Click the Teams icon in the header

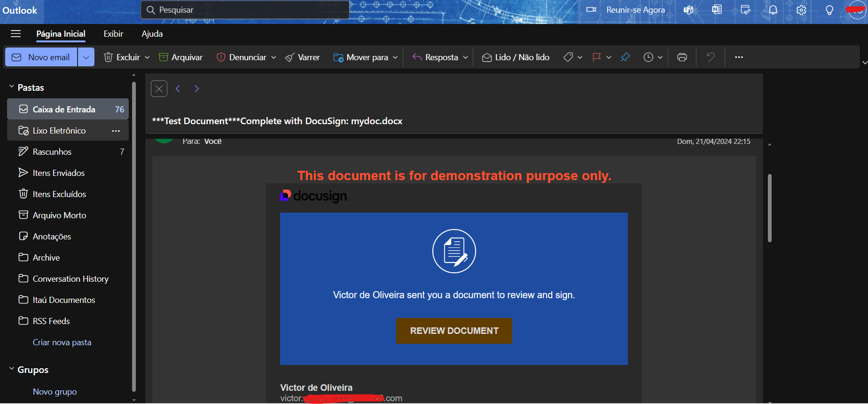tap(688, 10)
